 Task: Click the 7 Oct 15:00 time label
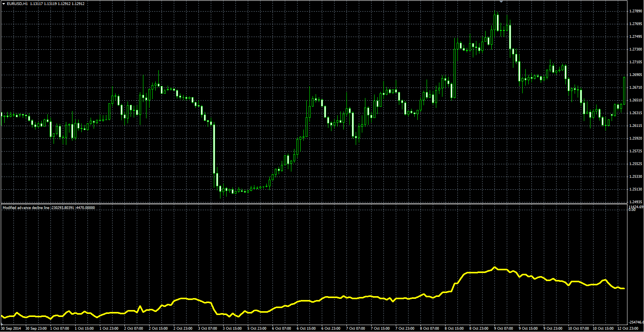(x=380, y=329)
